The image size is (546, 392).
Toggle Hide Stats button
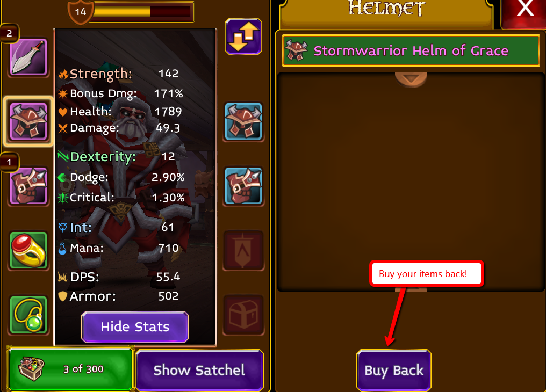click(x=135, y=326)
